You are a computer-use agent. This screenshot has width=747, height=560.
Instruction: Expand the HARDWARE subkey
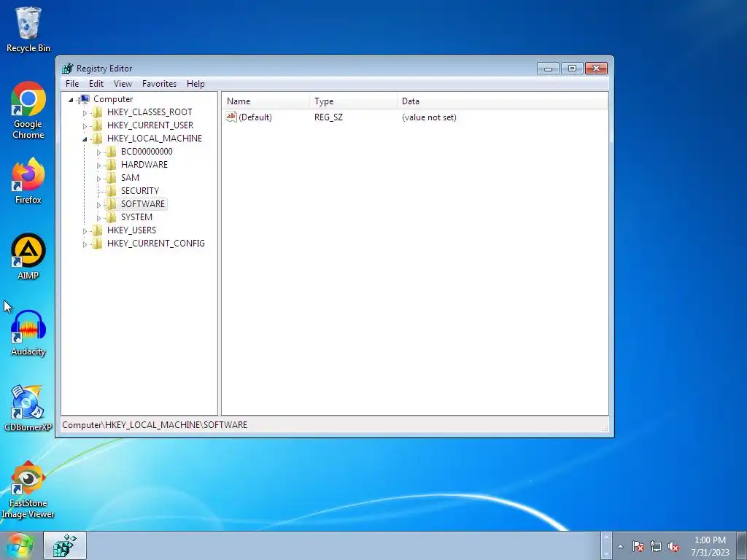point(98,166)
